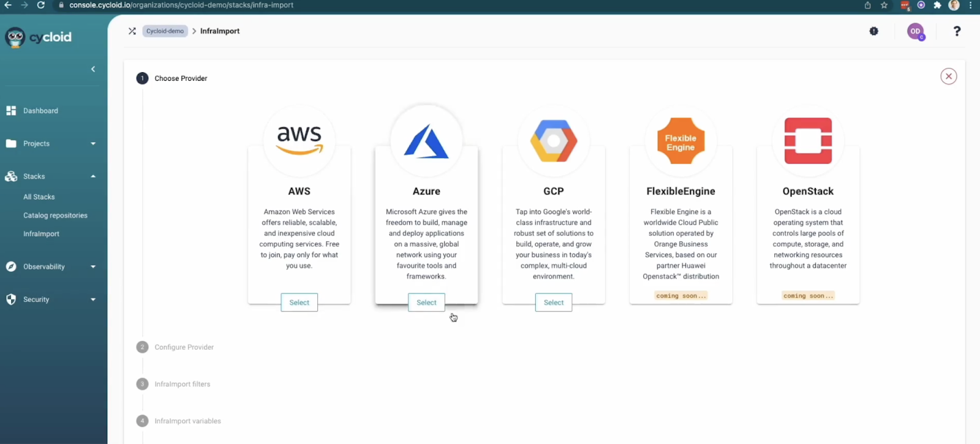Click the AWS provider logo

click(x=299, y=140)
